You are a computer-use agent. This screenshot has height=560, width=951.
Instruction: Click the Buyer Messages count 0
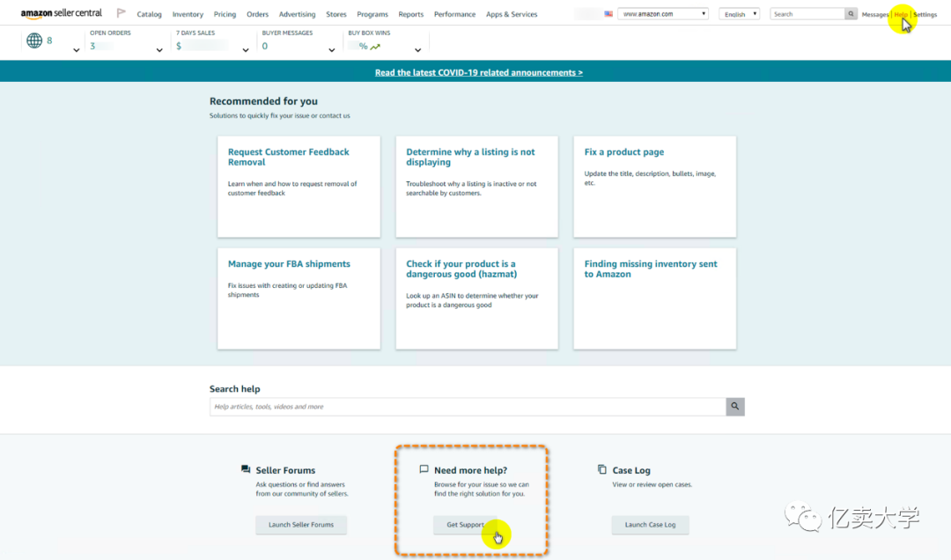264,46
